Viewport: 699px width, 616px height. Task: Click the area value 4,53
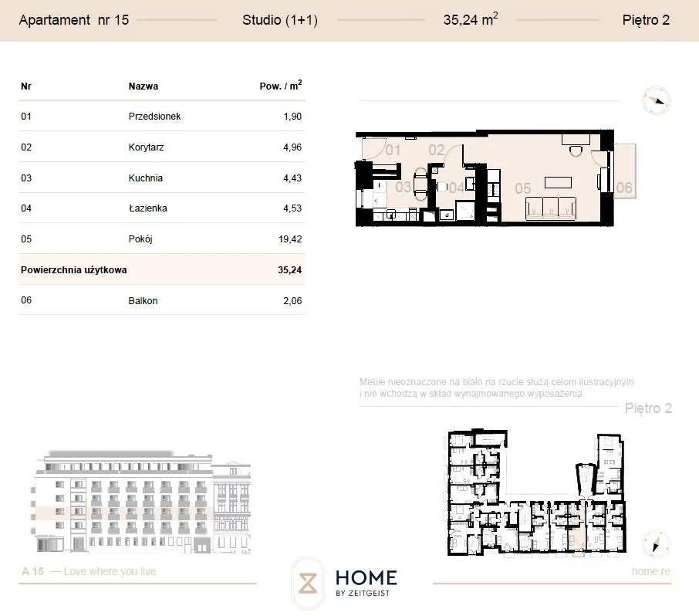coord(292,208)
